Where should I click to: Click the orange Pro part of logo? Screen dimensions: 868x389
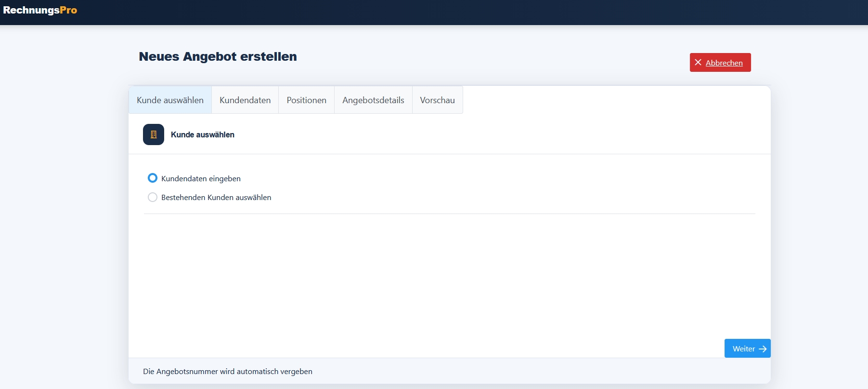pos(68,10)
